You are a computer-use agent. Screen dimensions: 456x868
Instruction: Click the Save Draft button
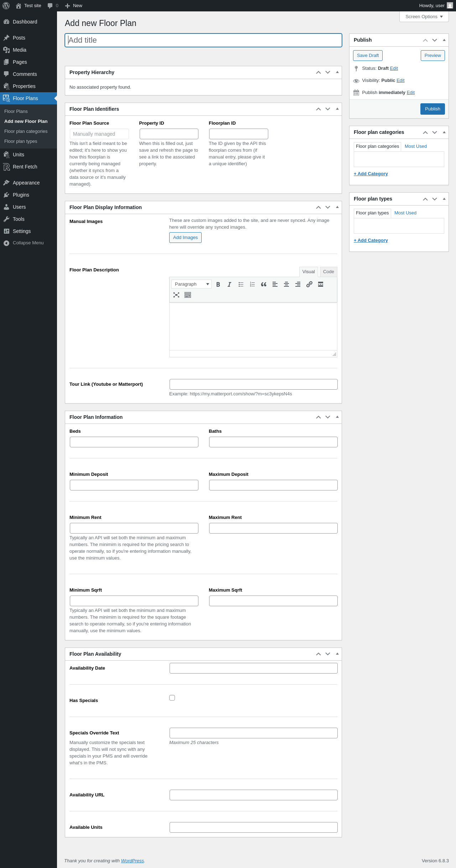pyautogui.click(x=368, y=56)
